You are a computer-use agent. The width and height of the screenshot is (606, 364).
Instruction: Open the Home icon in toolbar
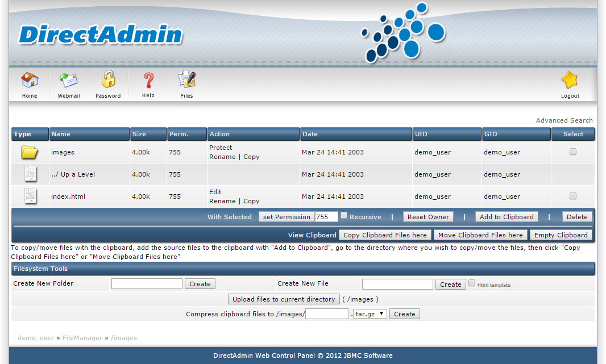(x=30, y=80)
